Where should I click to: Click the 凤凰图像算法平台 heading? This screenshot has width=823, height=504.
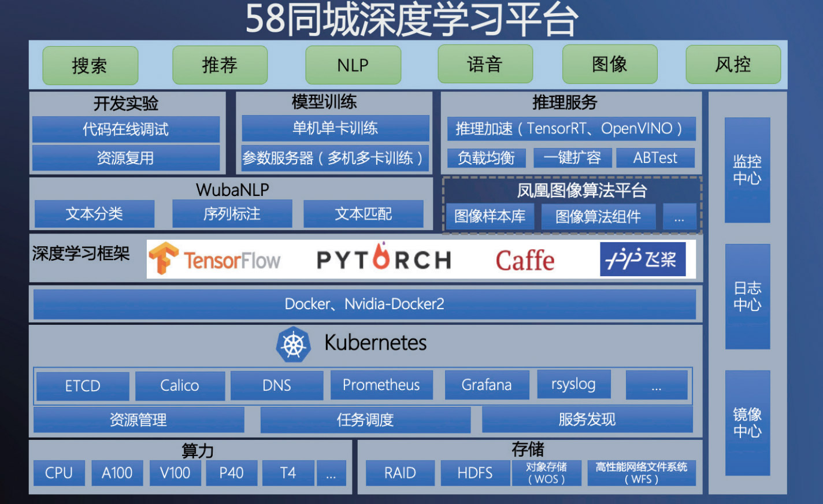(581, 191)
